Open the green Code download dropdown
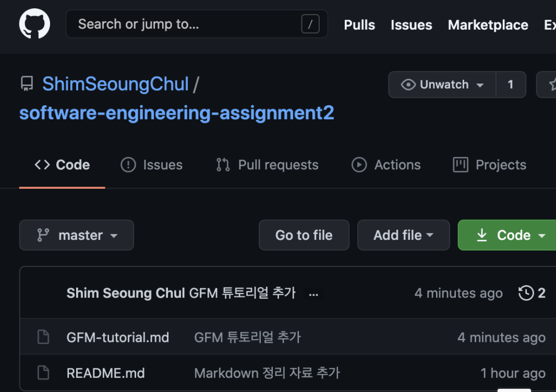This screenshot has height=392, width=556. [517, 235]
